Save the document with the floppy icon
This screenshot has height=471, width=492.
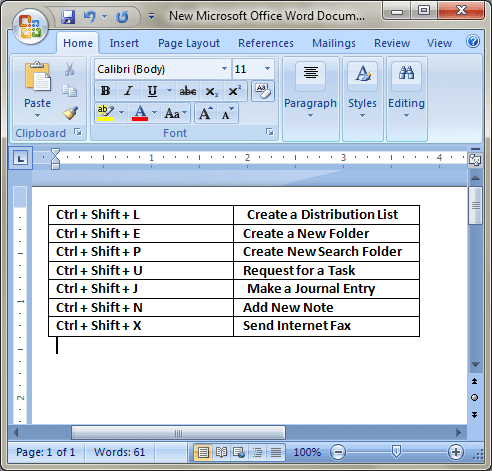click(68, 17)
